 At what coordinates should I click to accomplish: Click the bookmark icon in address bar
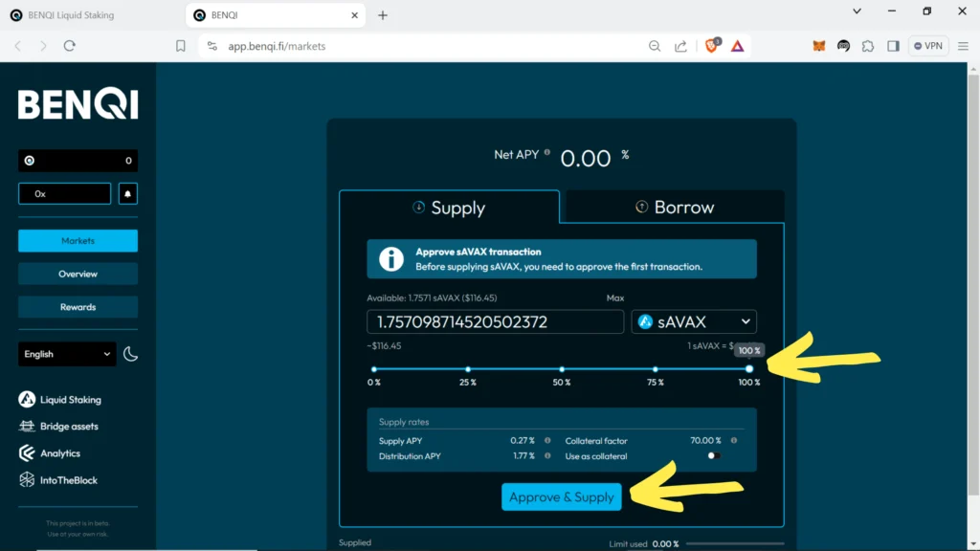point(181,45)
